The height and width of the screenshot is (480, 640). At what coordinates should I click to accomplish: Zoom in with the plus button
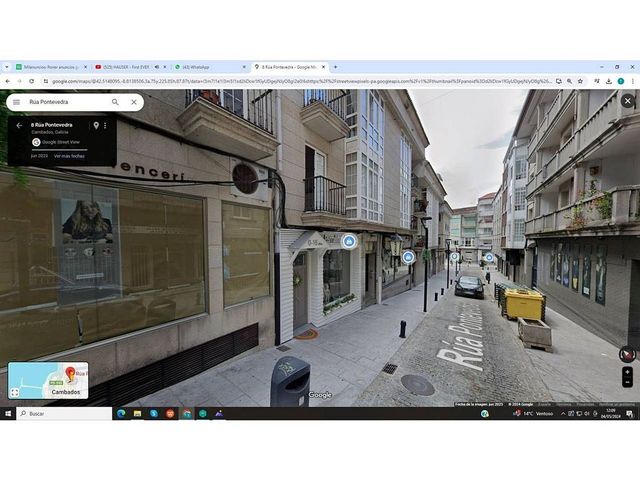click(627, 372)
